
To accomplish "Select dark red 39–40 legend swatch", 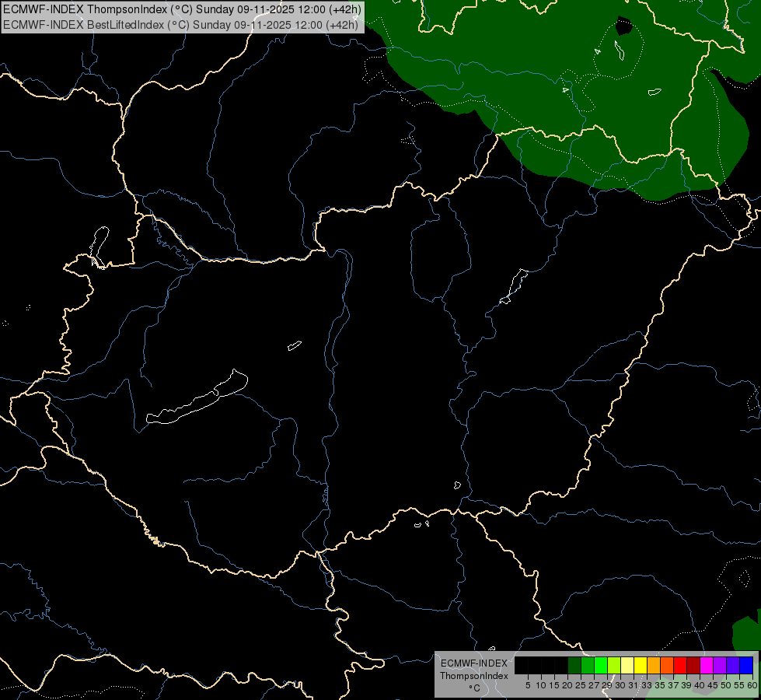I will coord(693,665).
